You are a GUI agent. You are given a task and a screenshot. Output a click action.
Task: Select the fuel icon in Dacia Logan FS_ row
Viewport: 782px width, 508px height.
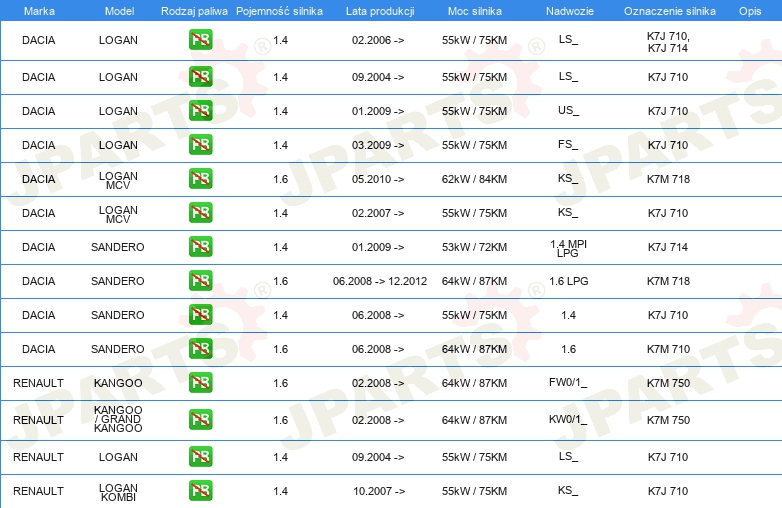[200, 145]
